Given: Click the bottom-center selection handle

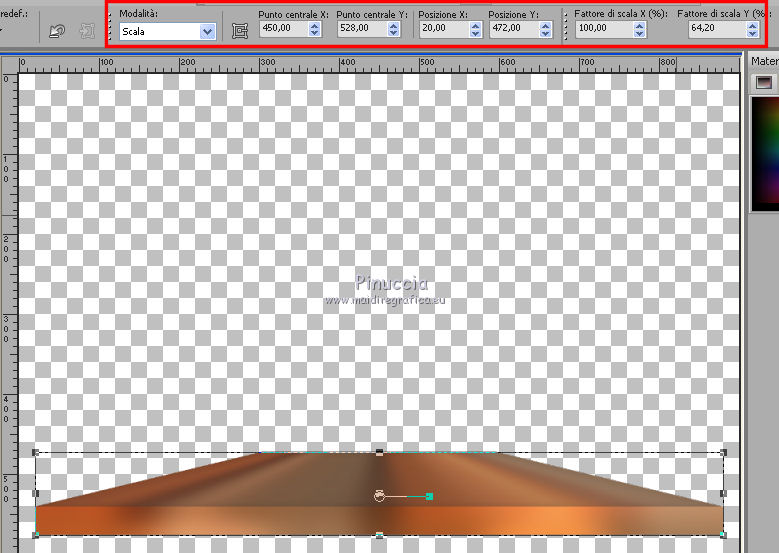Looking at the screenshot, I should point(380,535).
